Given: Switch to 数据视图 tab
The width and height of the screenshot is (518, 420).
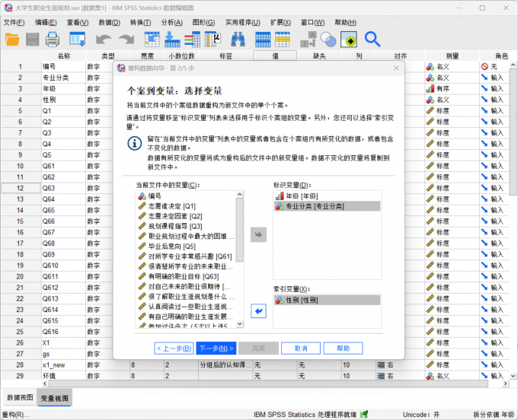Looking at the screenshot, I should [20, 398].
